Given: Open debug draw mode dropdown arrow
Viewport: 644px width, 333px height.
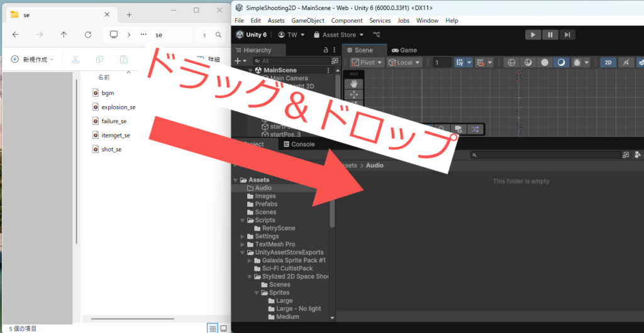Looking at the screenshot, I should 587,62.
